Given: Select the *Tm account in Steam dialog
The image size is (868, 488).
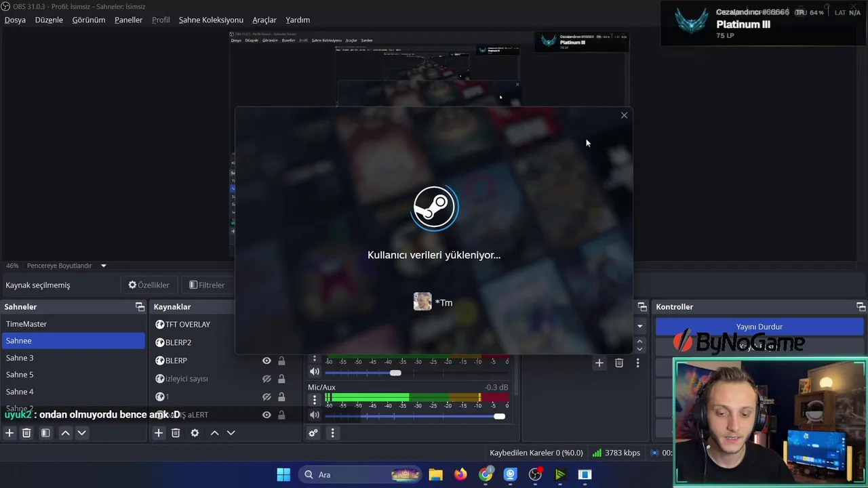Looking at the screenshot, I should pos(433,302).
